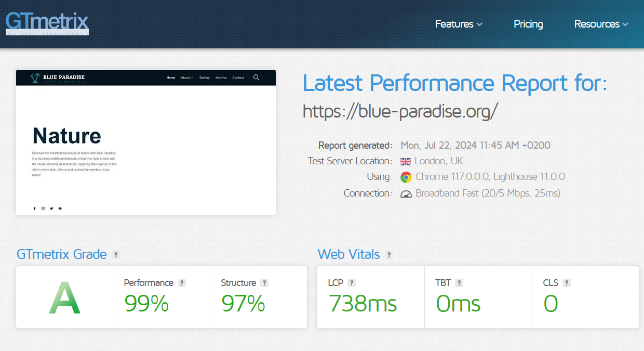Click the connection speed gauge icon
This screenshot has height=351, width=644.
(x=406, y=194)
